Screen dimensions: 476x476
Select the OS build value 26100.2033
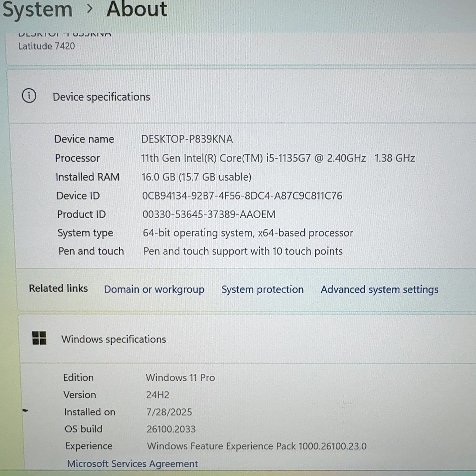(171, 429)
